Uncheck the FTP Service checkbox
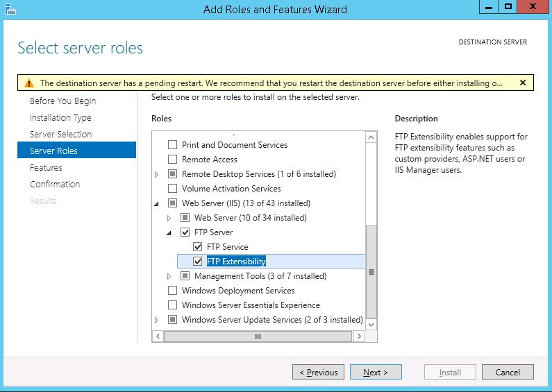This screenshot has width=552, height=392. pyautogui.click(x=198, y=247)
